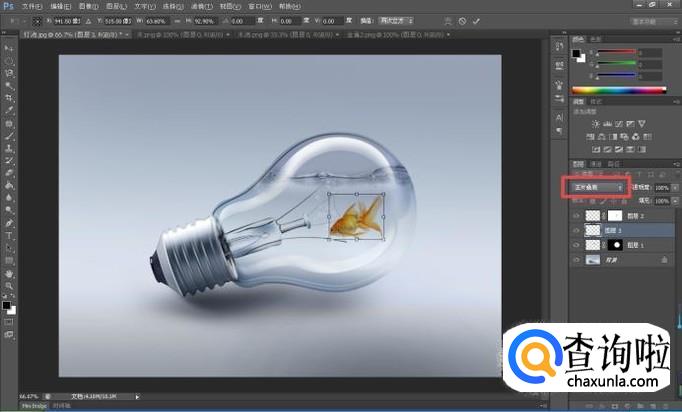Select the Move tool in the toolbox
This screenshot has width=682, height=412.
(9, 48)
